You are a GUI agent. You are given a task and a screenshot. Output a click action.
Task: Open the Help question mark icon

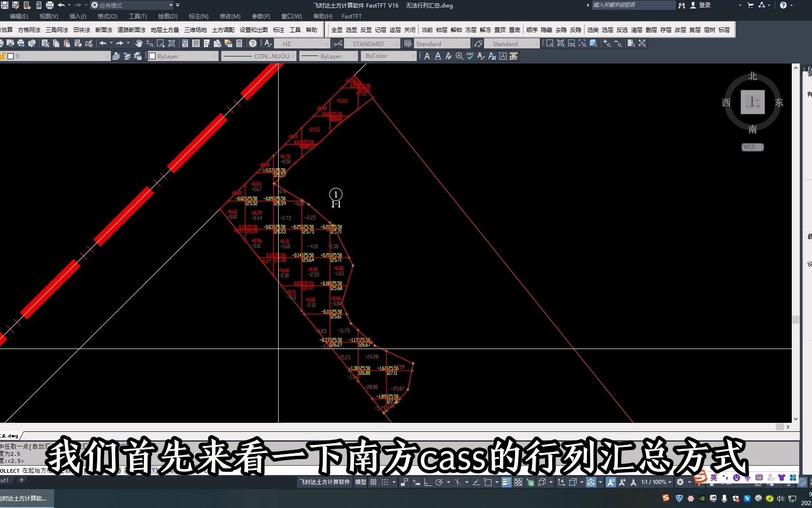click(253, 43)
